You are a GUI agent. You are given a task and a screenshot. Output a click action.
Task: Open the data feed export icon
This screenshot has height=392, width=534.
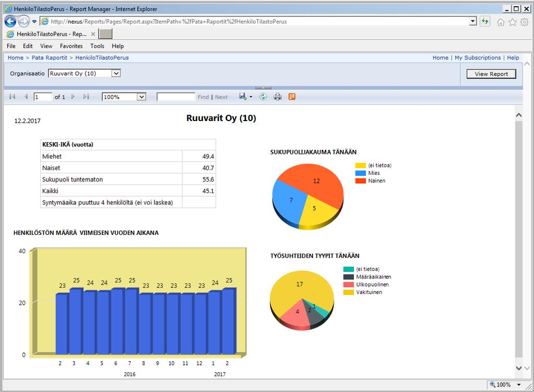pyautogui.click(x=292, y=97)
